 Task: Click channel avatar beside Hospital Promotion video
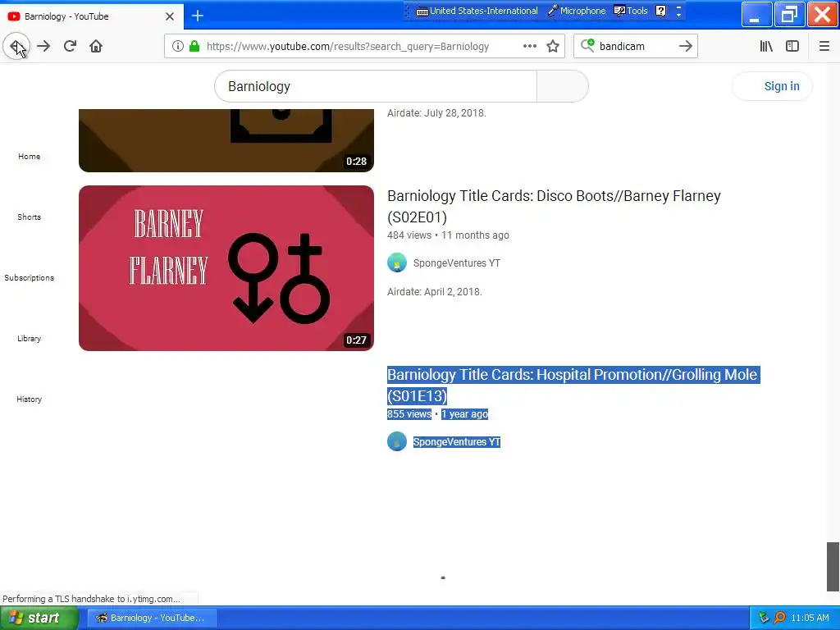[x=397, y=442]
